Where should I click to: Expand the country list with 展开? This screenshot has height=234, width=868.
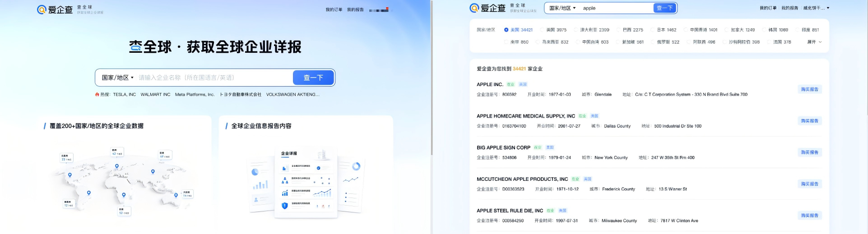814,42
